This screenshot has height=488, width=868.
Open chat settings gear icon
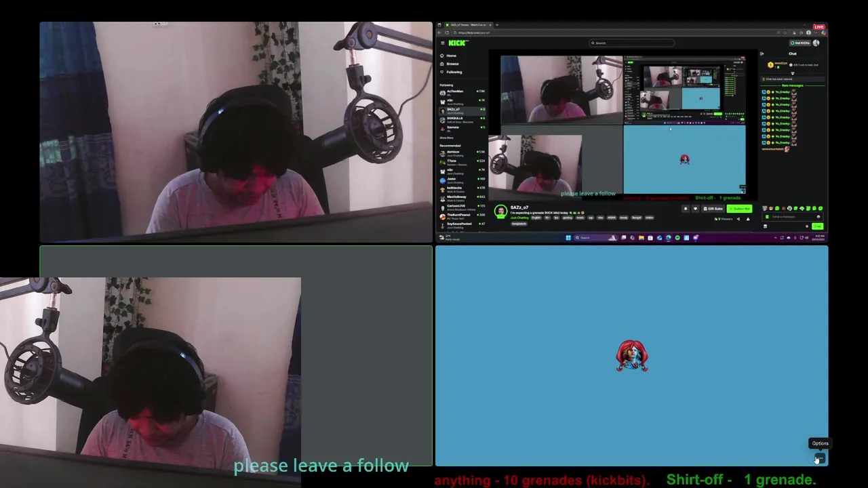click(807, 226)
